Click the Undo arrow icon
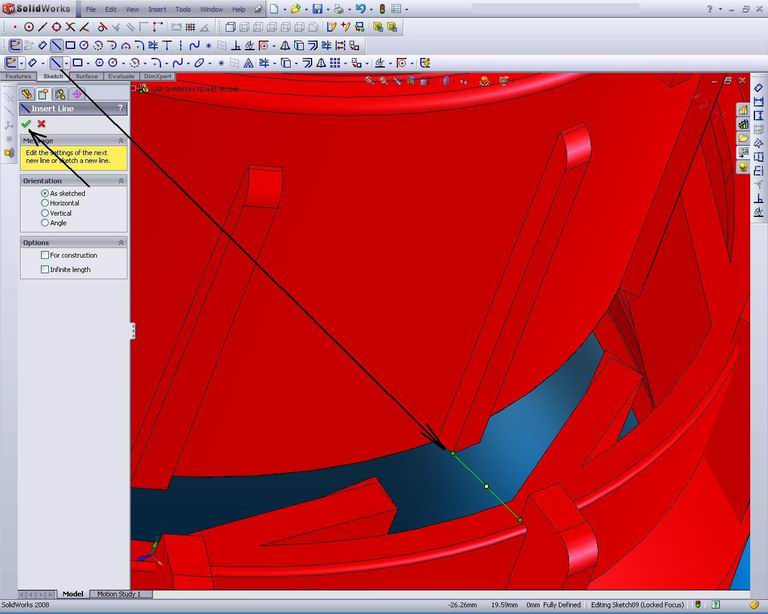Image resolution: width=768 pixels, height=614 pixels. point(361,9)
